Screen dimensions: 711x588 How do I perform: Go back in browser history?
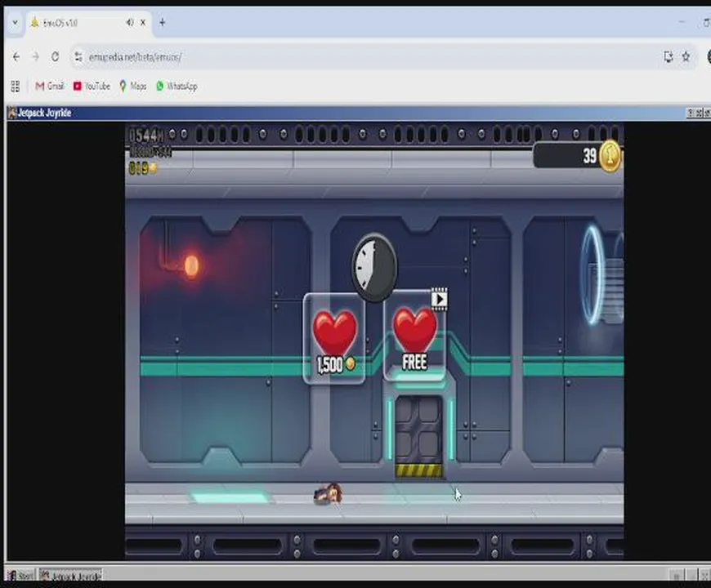(x=16, y=56)
